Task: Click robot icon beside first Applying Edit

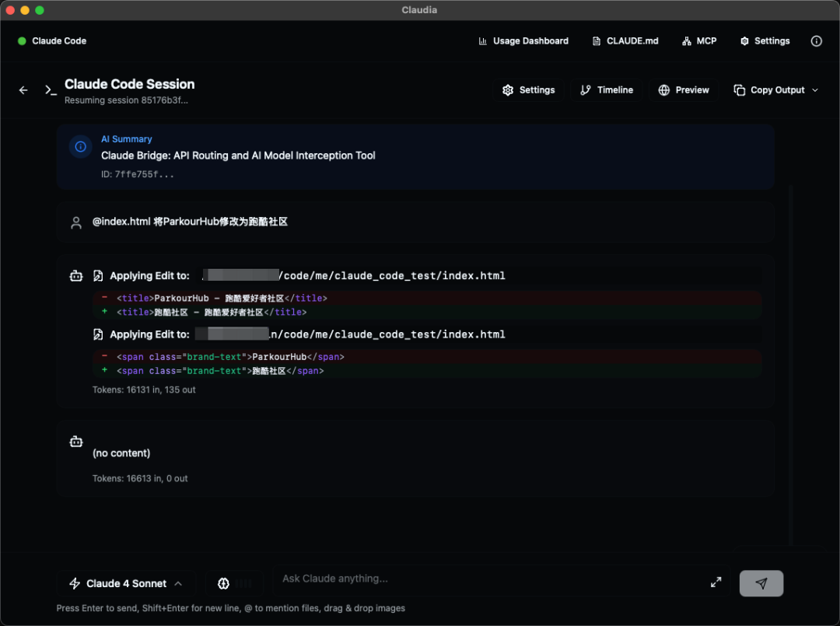Action: pyautogui.click(x=76, y=276)
